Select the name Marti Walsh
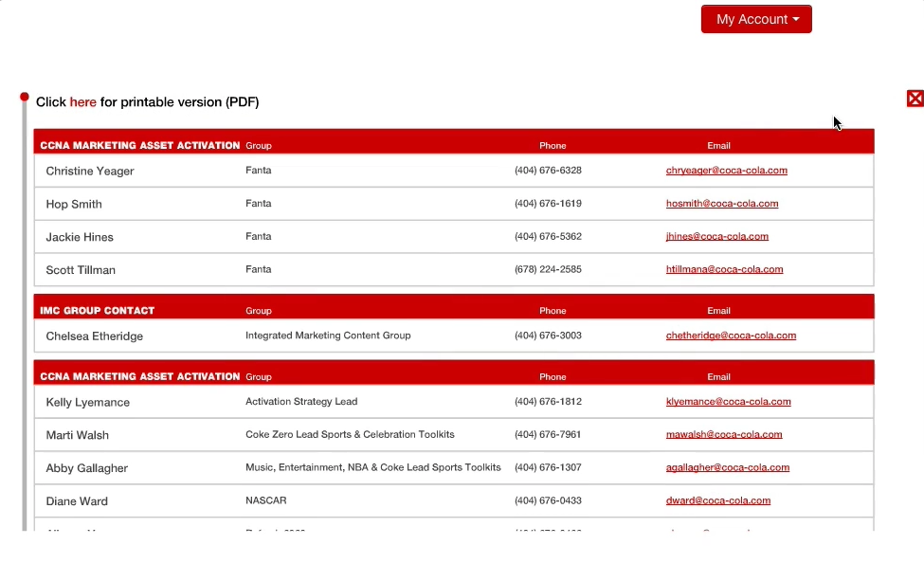 pos(77,435)
